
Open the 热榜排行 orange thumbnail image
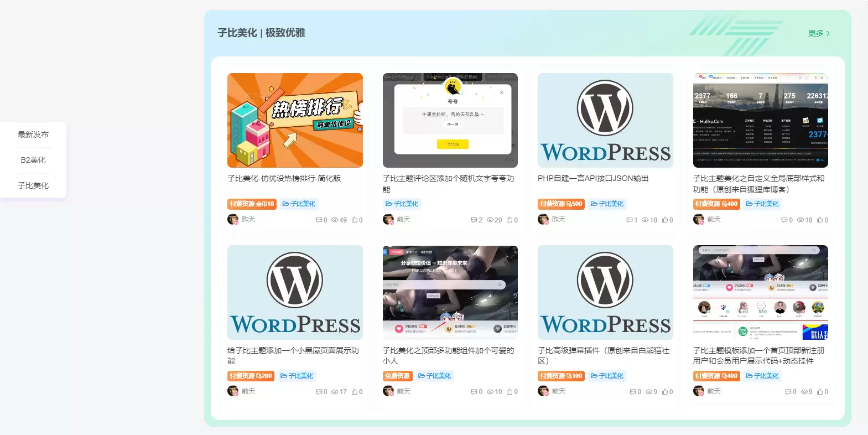[295, 120]
